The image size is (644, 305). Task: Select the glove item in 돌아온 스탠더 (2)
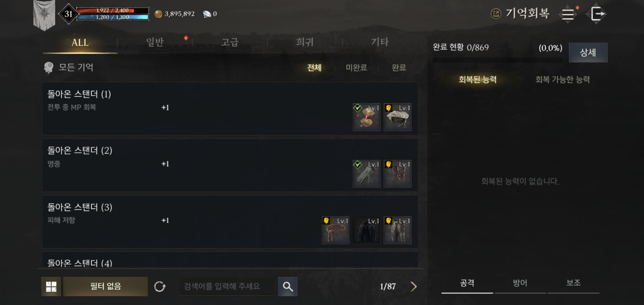click(x=366, y=173)
